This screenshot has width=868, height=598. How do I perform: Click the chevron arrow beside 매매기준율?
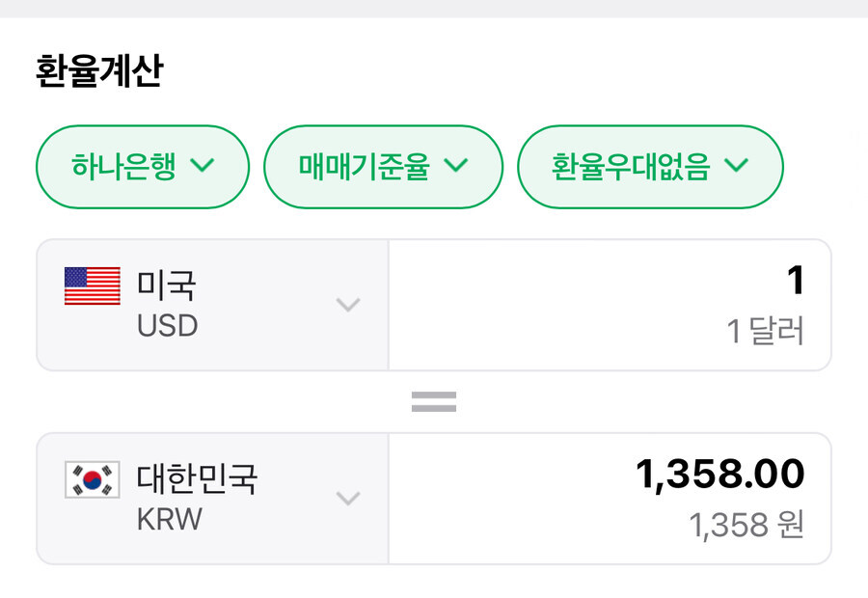[455, 166]
